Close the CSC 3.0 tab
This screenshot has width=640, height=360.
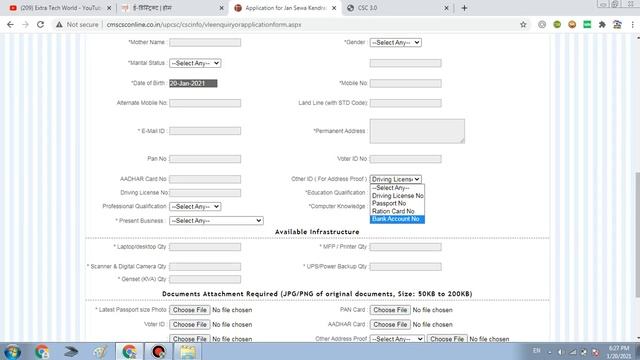(446, 8)
